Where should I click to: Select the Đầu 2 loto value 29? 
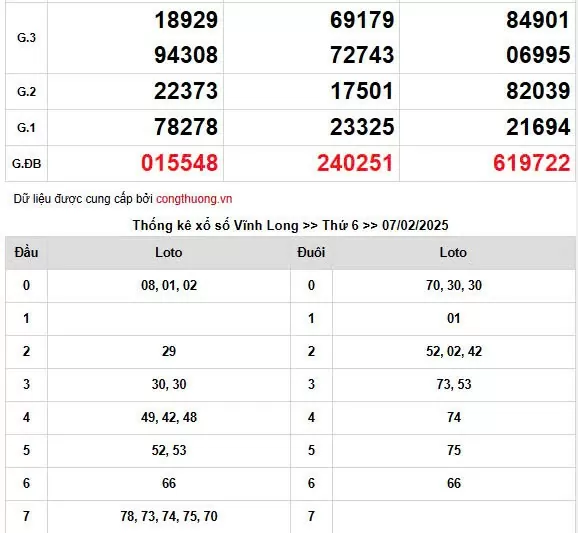169,351
